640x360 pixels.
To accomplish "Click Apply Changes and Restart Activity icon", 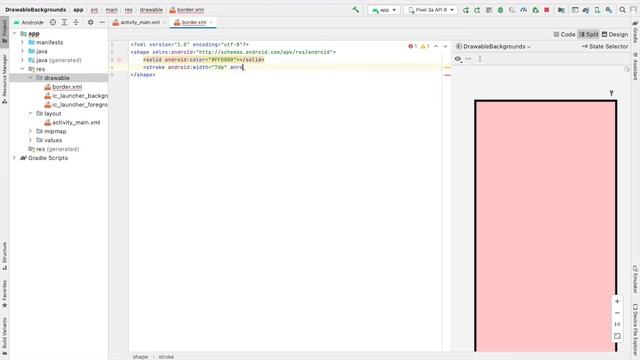I will click(x=466, y=10).
